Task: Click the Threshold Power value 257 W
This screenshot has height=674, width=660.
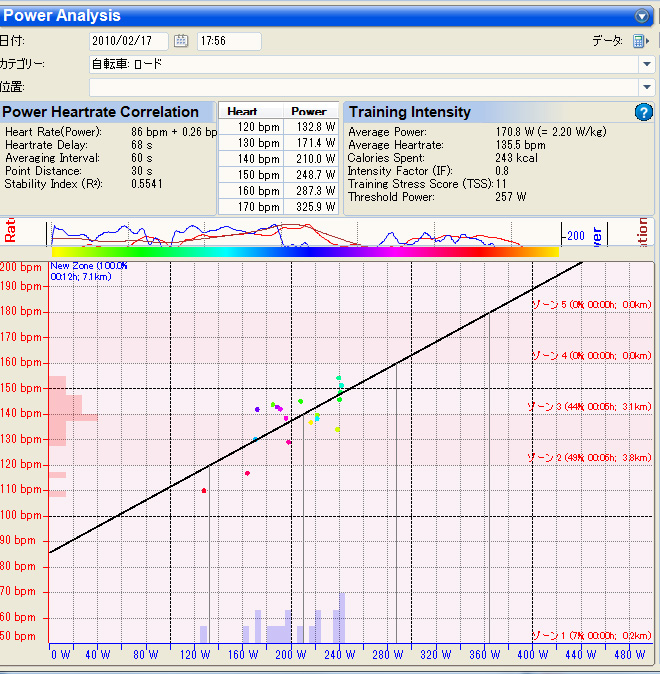Action: (511, 197)
